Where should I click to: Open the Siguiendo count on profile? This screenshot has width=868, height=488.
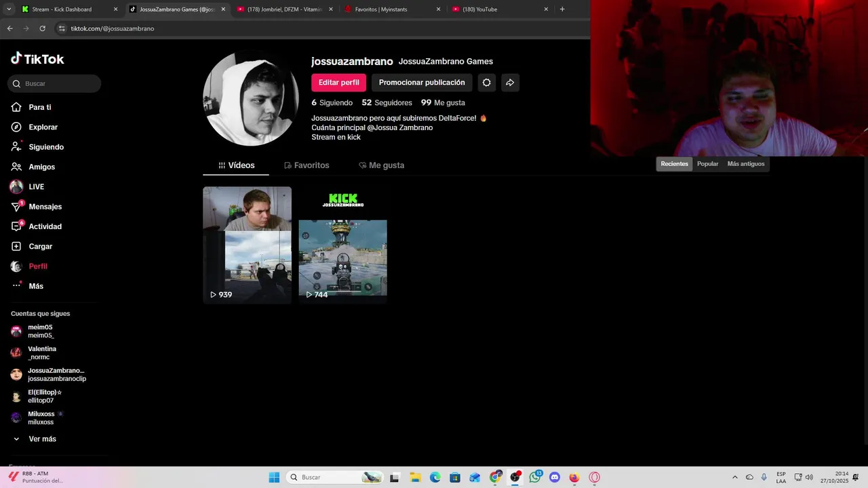332,103
